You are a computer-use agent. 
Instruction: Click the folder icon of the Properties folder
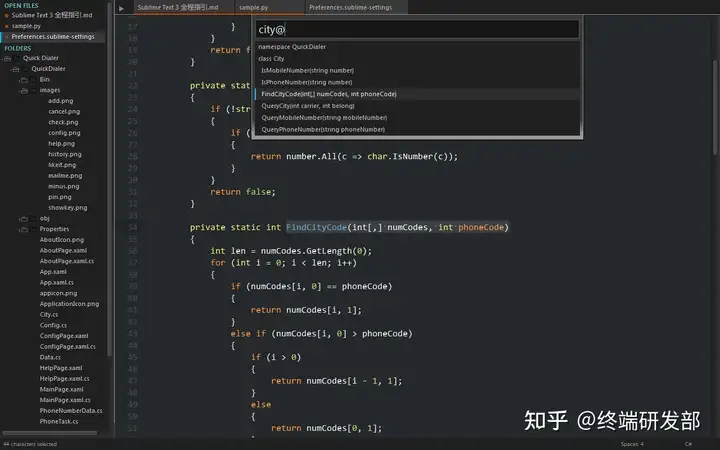coord(24,229)
